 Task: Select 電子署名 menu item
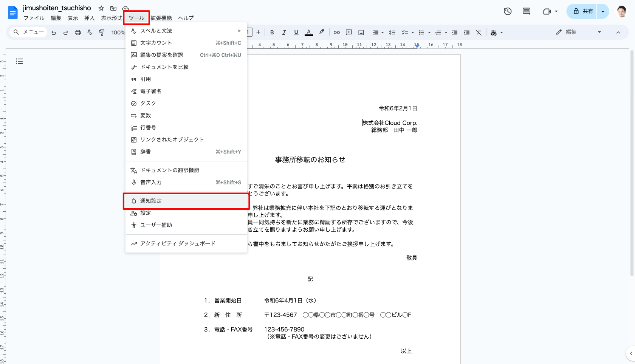click(186, 91)
